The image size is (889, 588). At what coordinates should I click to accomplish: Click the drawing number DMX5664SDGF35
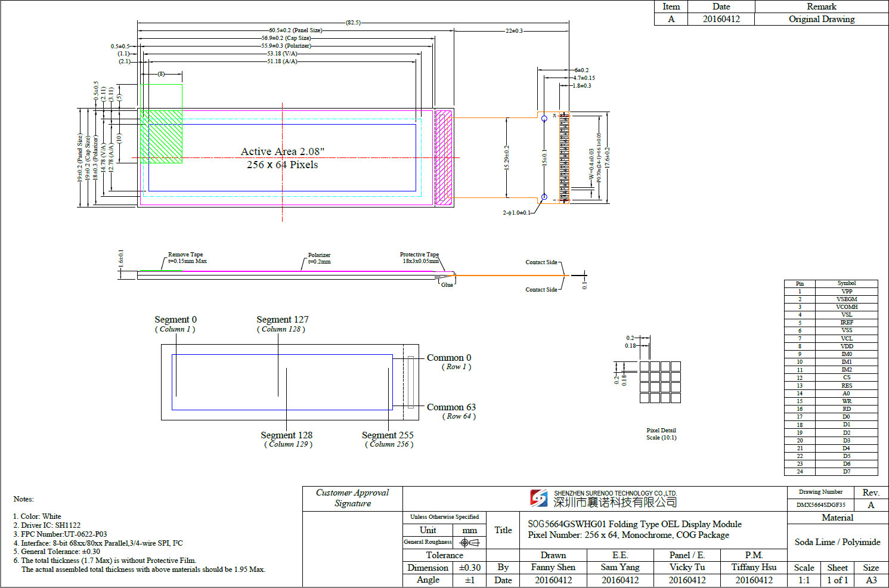coord(820,505)
